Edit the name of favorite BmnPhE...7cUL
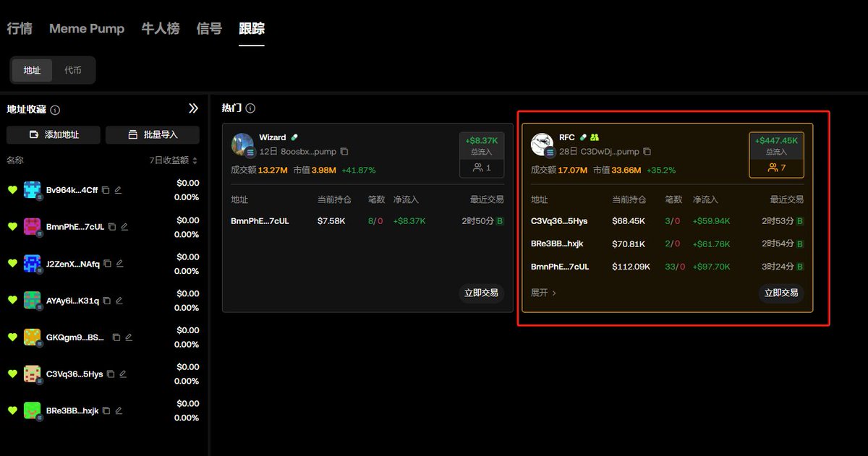Screen dimensions: 868x456 pyautogui.click(x=124, y=227)
